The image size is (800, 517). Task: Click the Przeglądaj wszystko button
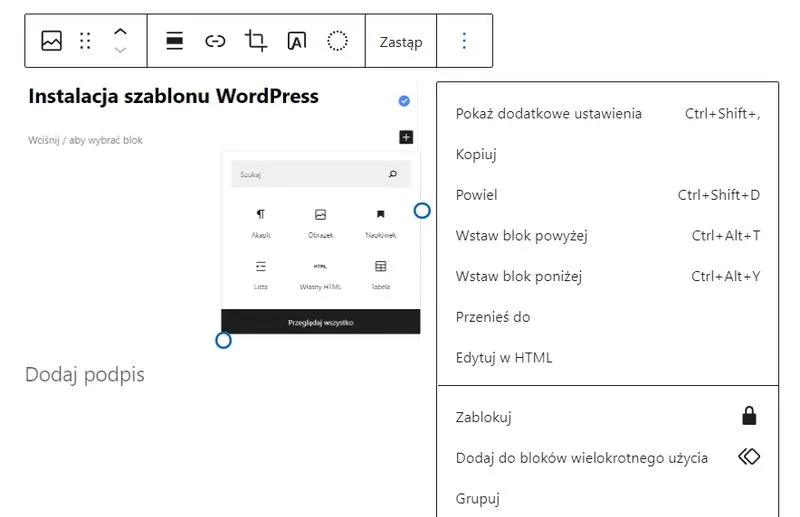pyautogui.click(x=321, y=322)
